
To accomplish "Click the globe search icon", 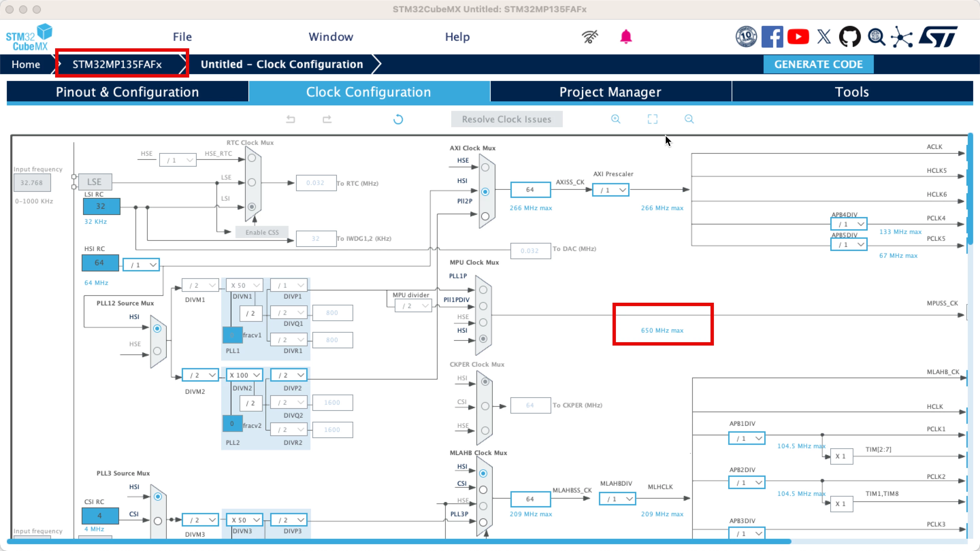I will pos(876,37).
